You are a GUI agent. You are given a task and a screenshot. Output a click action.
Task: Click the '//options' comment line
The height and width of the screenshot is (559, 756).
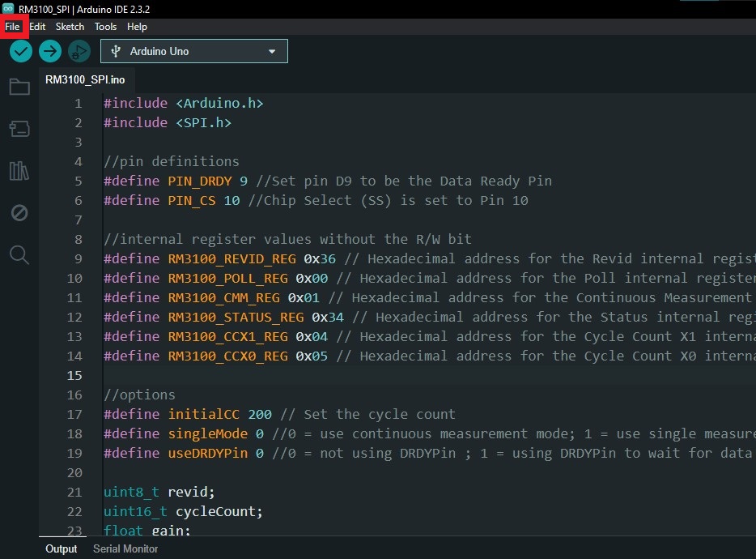click(139, 395)
